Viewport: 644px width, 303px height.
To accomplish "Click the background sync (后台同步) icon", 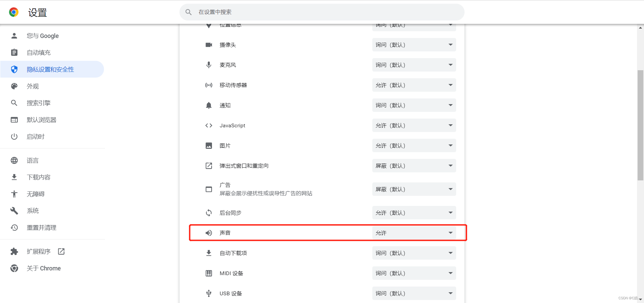I will 209,213.
